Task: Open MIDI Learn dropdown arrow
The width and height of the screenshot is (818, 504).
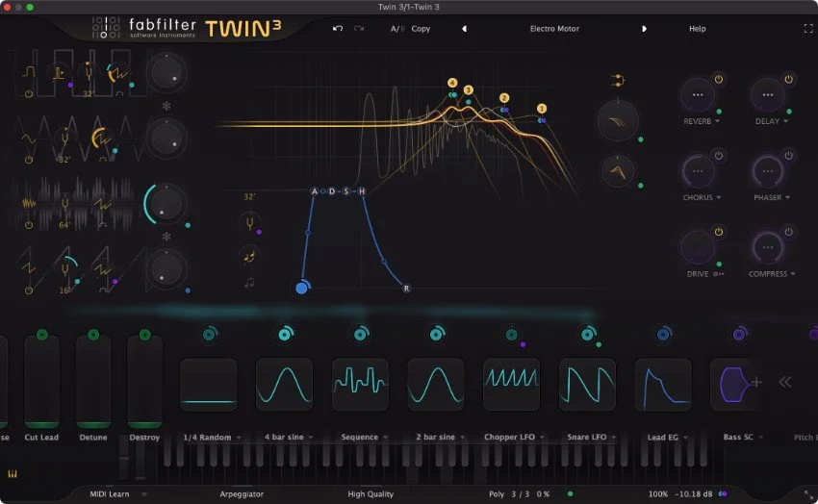Action: 144,494
